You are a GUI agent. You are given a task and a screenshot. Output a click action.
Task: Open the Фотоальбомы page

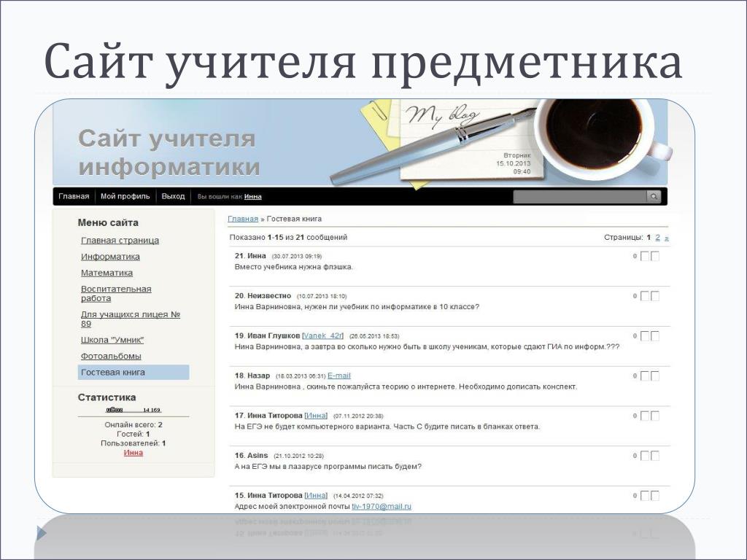tap(111, 356)
